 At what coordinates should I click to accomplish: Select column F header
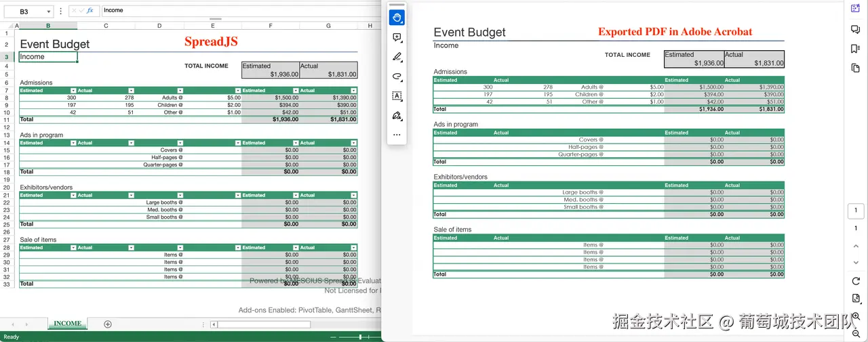[x=271, y=26]
